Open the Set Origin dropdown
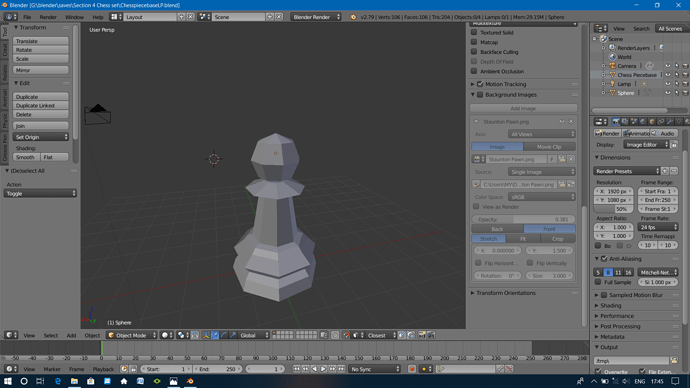 40,137
